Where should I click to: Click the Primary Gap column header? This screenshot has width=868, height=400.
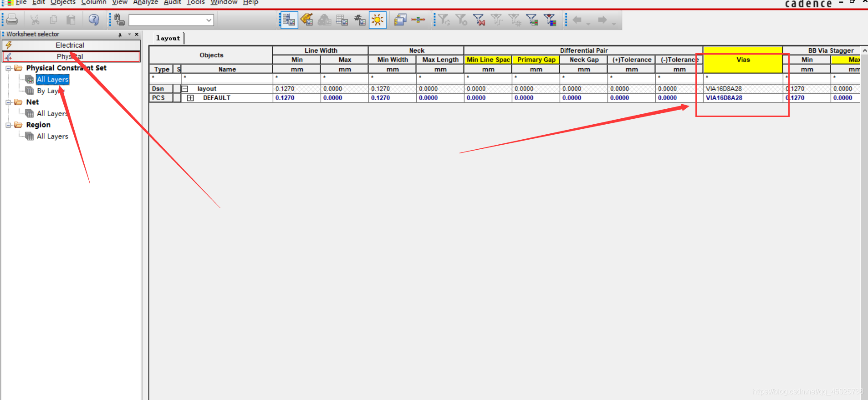(x=536, y=60)
